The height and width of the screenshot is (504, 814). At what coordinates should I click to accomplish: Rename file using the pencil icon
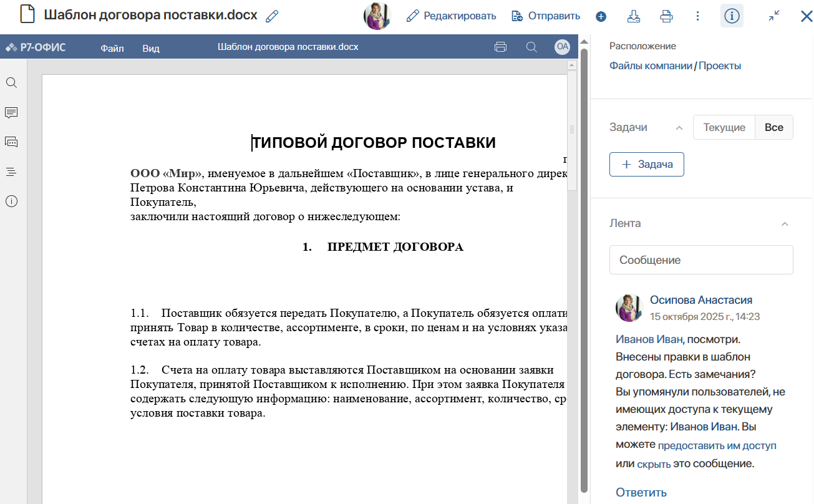(272, 16)
